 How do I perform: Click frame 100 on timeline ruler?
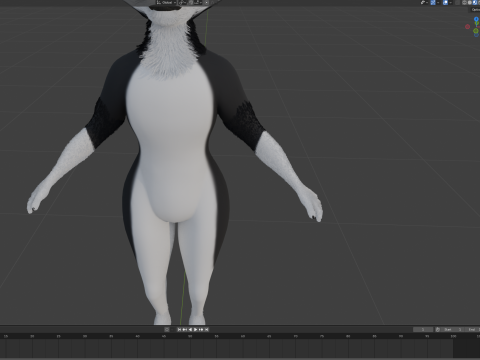tap(453, 336)
